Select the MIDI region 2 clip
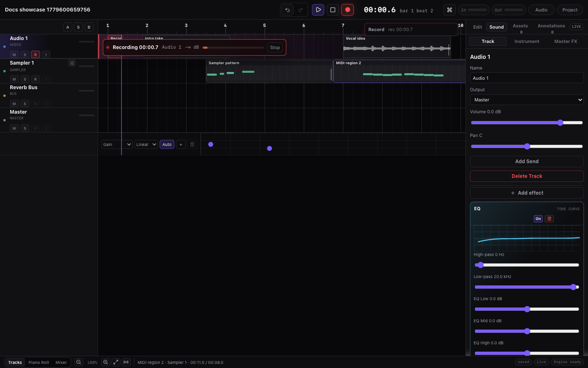 [399, 71]
